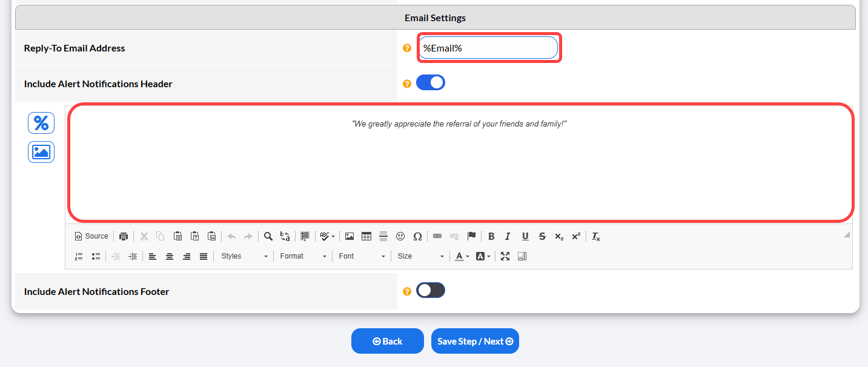
Task: Apply subscript formatting
Action: (559, 236)
